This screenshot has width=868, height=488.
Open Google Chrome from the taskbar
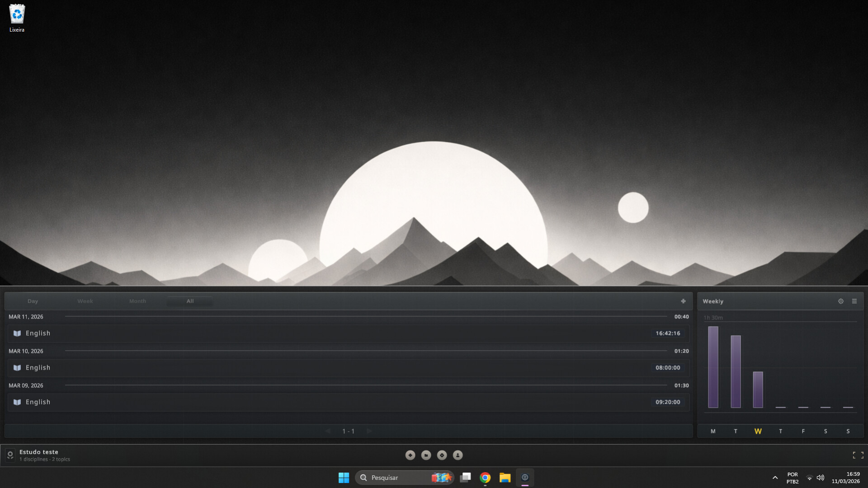pos(485,478)
